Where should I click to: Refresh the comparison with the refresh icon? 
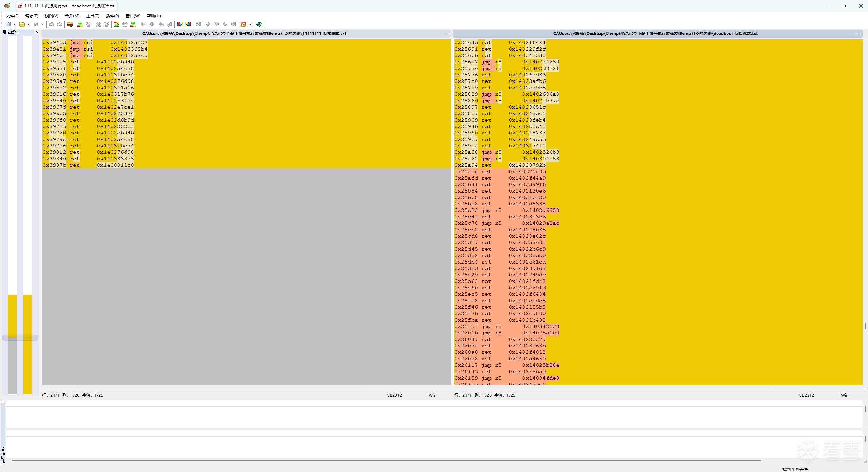click(259, 24)
